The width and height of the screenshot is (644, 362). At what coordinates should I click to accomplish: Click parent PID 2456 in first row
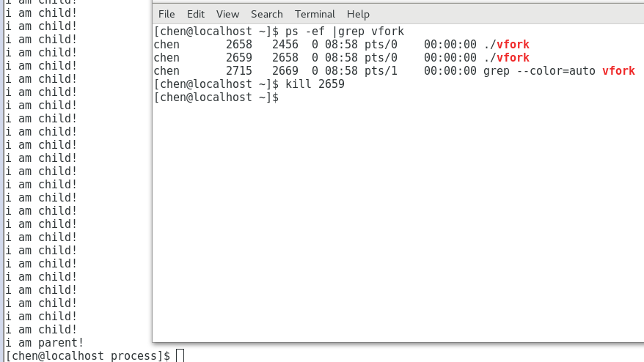[x=285, y=45]
